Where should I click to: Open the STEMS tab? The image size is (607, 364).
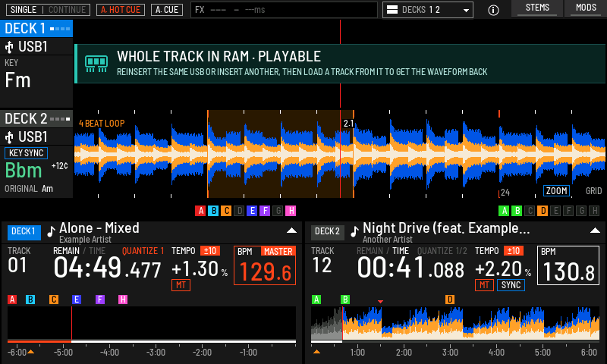(537, 8)
